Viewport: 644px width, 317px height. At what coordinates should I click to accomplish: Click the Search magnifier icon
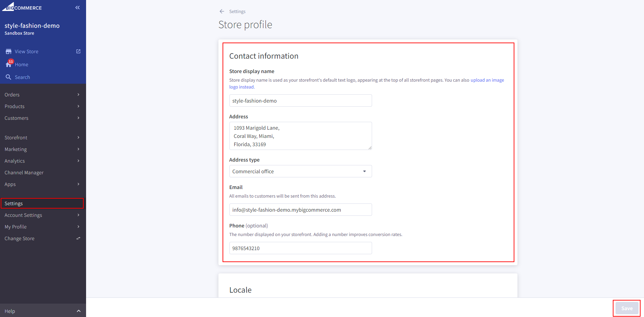(x=9, y=77)
